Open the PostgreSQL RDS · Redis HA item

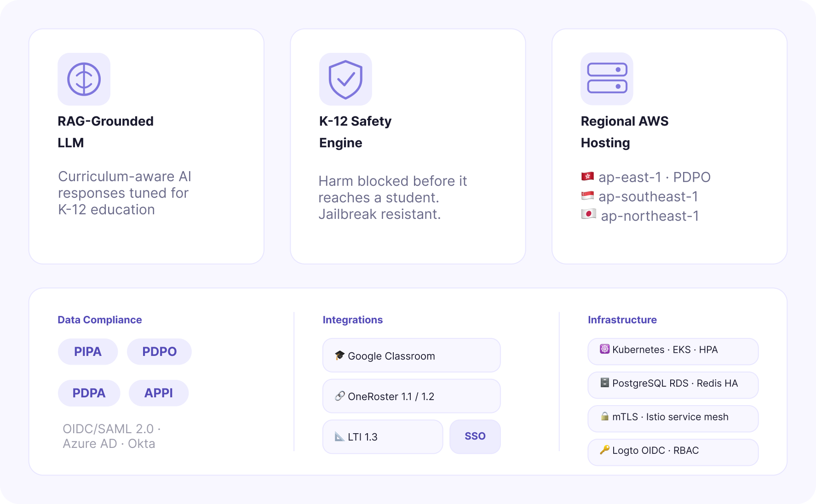tap(673, 385)
